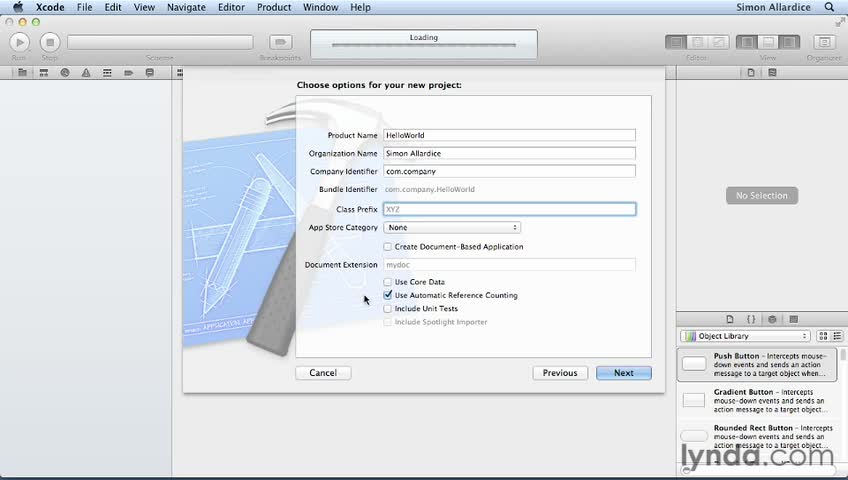
Task: Toggle the Utilities pane view button
Action: [x=789, y=42]
